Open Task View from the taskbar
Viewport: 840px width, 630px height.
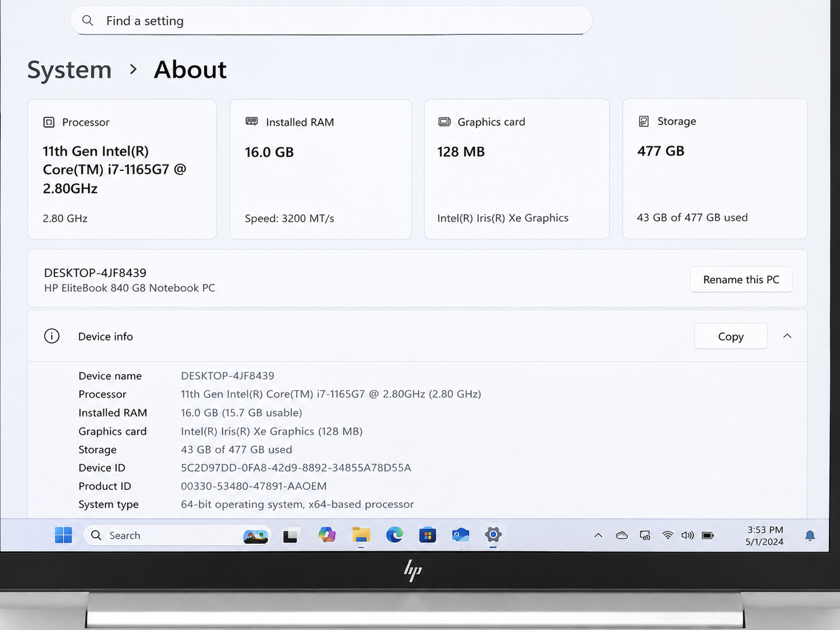click(291, 535)
